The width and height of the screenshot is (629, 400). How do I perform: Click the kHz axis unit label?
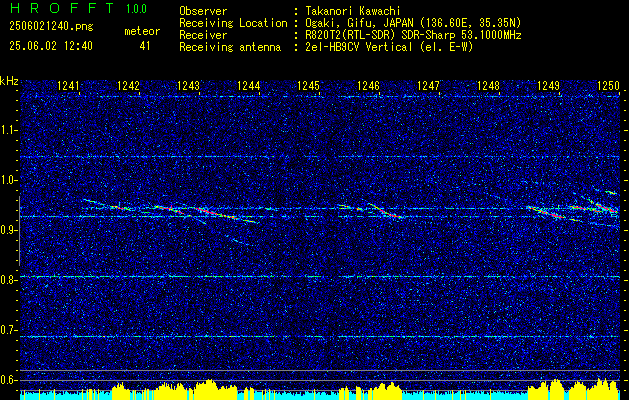9,81
